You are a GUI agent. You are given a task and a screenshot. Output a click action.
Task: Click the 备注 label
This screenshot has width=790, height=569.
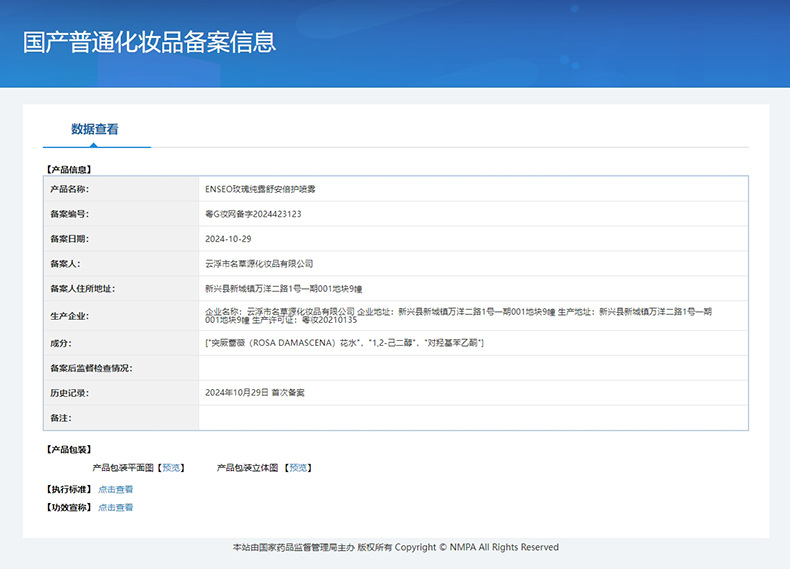(61, 418)
